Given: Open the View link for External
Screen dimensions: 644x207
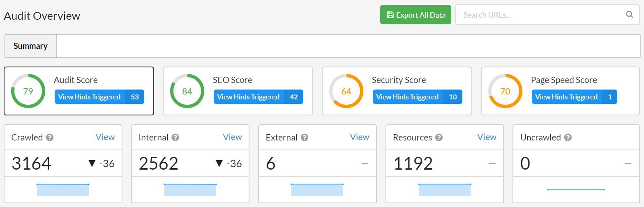Looking at the screenshot, I should point(360,137).
